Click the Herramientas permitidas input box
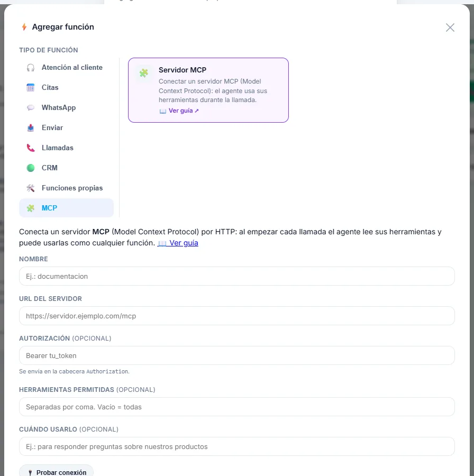The height and width of the screenshot is (476, 474). pos(237,407)
